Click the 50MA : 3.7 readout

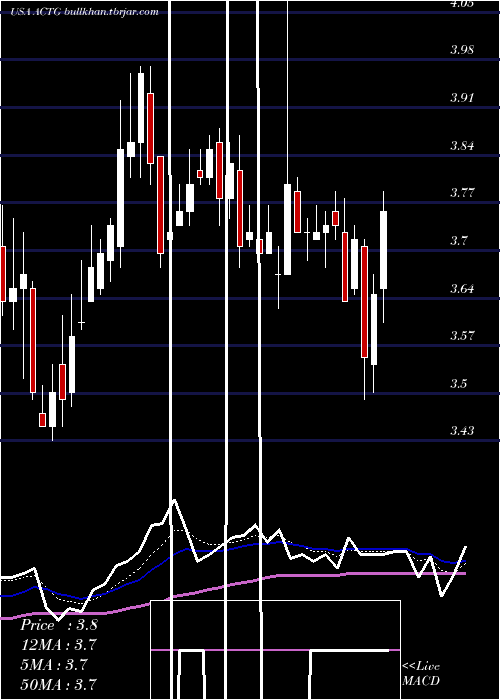(x=58, y=684)
